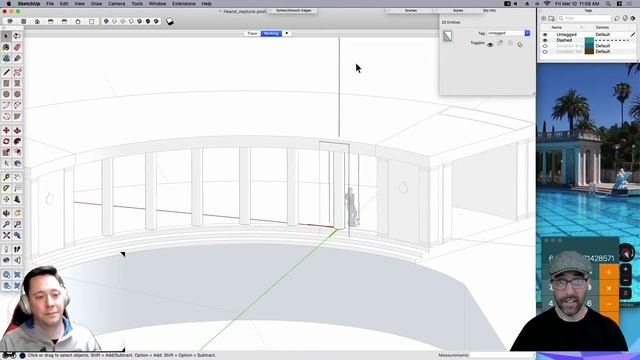
Task: Click the Entity Info material thumbnail
Action: point(448,36)
